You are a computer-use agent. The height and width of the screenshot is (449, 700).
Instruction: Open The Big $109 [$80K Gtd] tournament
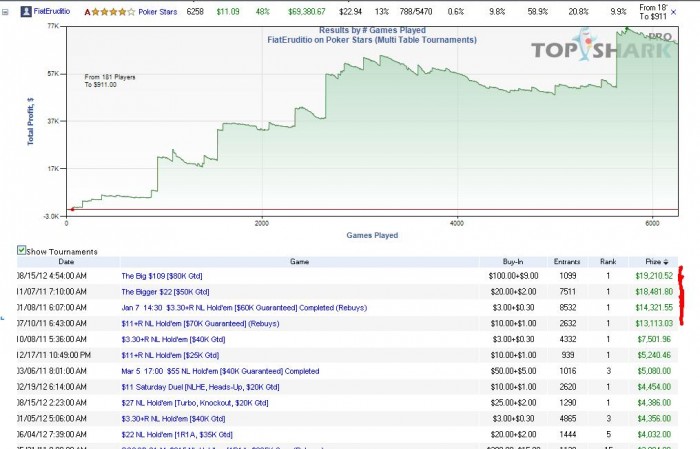pos(162,276)
